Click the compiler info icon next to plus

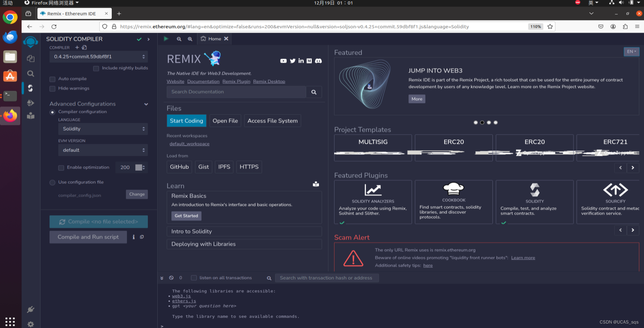(x=84, y=48)
